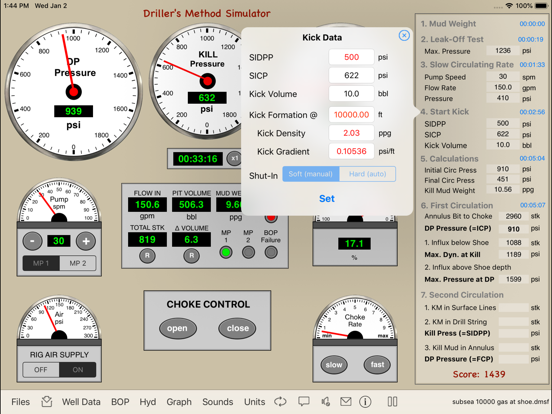The image size is (552, 414).
Task: Open the info circle icon
Action: coord(365,401)
